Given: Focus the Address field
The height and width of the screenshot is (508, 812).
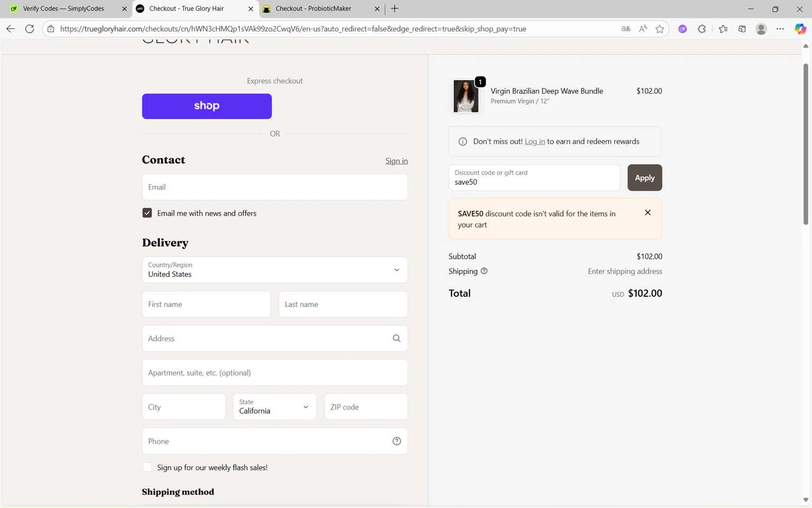Looking at the screenshot, I should click(x=275, y=338).
